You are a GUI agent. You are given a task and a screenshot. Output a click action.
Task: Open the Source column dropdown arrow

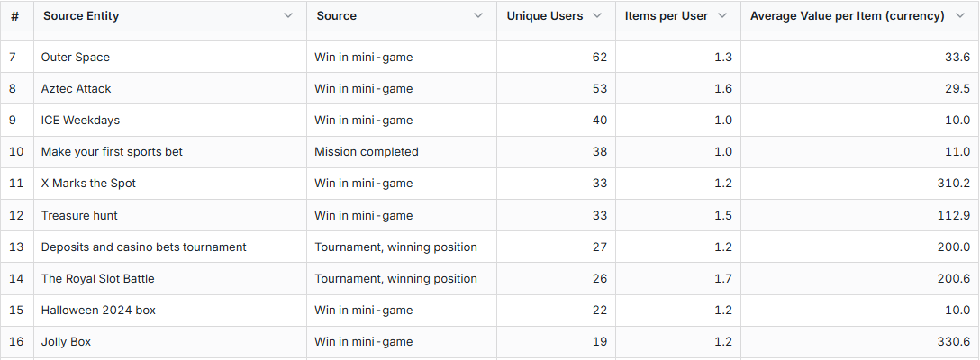tap(478, 15)
